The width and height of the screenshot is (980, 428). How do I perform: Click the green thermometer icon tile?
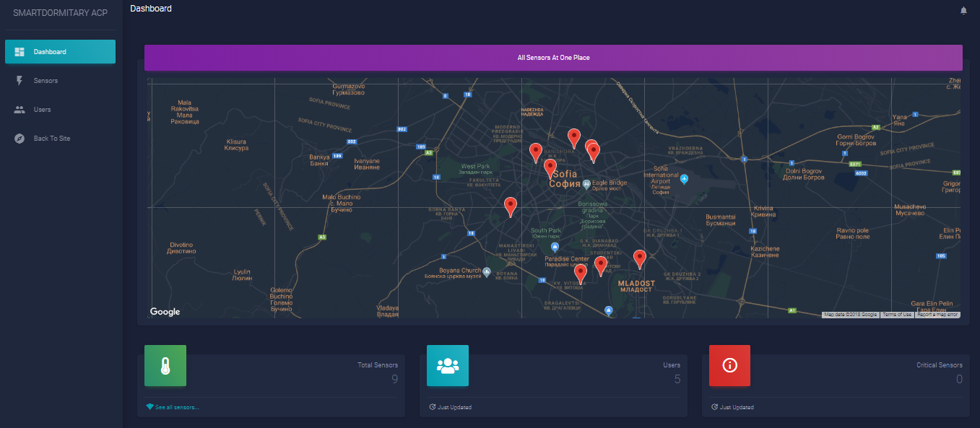pyautogui.click(x=165, y=365)
